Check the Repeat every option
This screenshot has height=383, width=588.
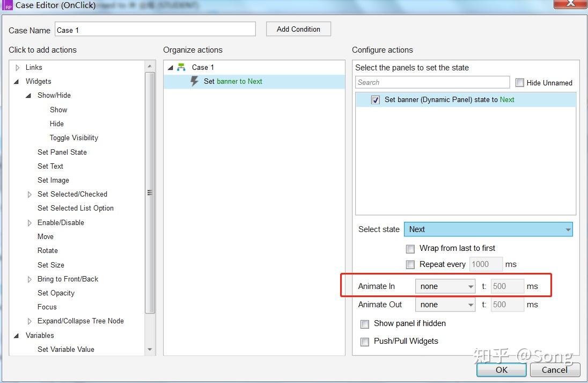click(x=410, y=265)
